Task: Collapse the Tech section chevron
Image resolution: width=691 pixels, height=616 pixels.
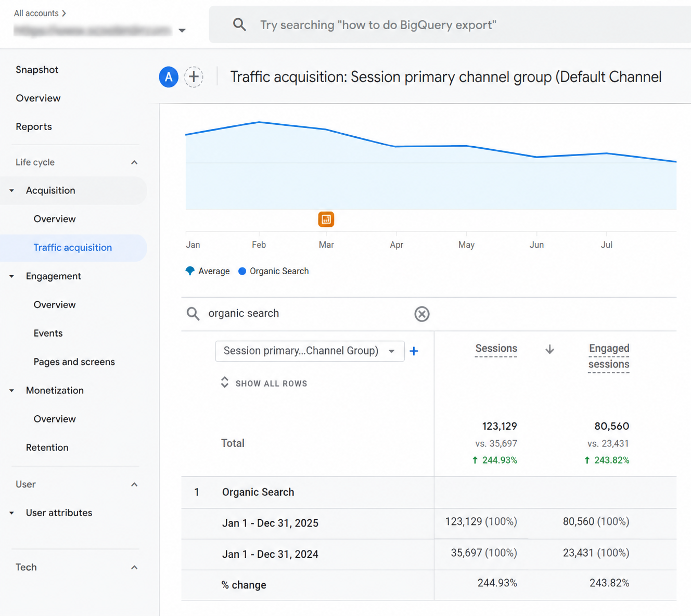Action: [x=134, y=567]
